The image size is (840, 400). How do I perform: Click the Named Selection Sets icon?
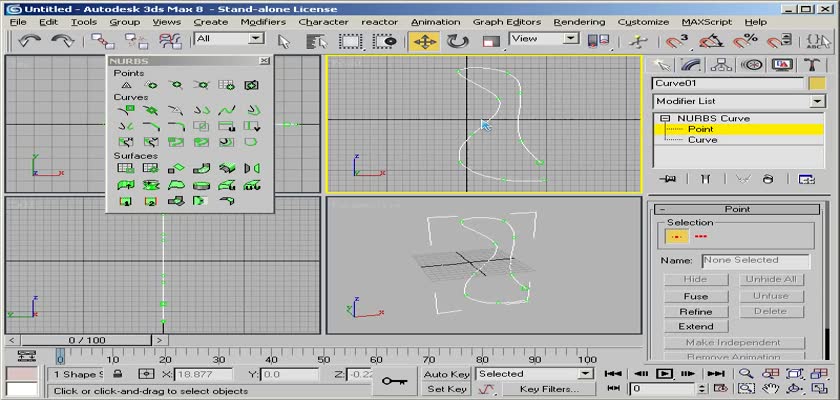click(x=819, y=41)
